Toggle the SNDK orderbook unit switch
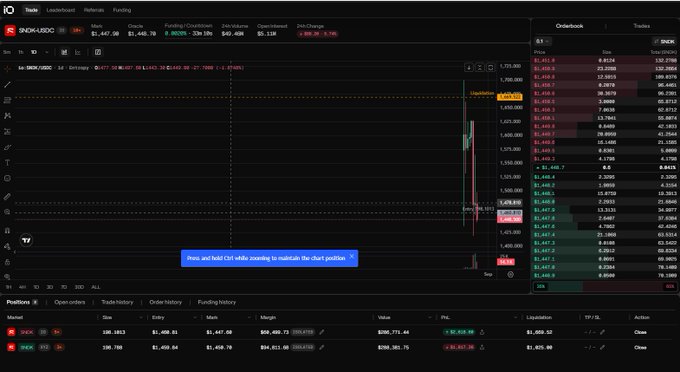Viewport: 680px width, 372px height. pos(664,41)
